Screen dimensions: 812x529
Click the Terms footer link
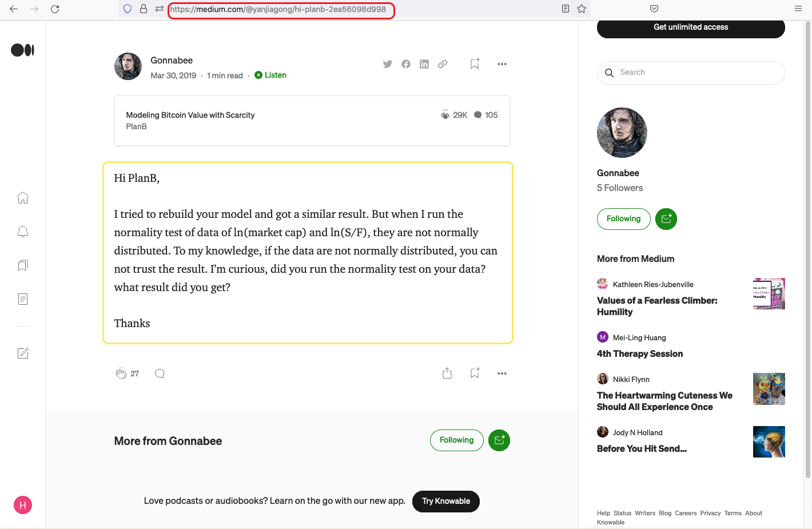click(x=733, y=513)
